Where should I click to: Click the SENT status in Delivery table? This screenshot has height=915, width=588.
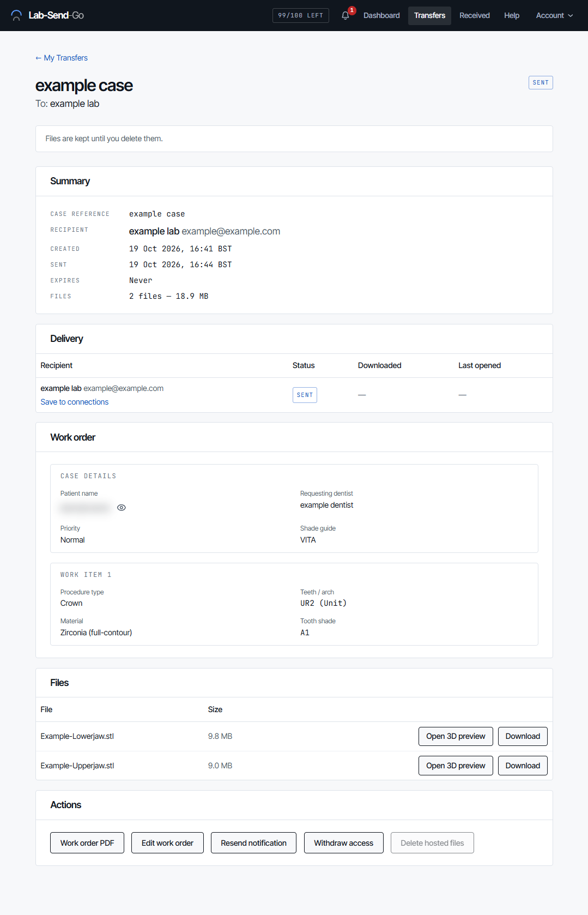pyautogui.click(x=305, y=395)
